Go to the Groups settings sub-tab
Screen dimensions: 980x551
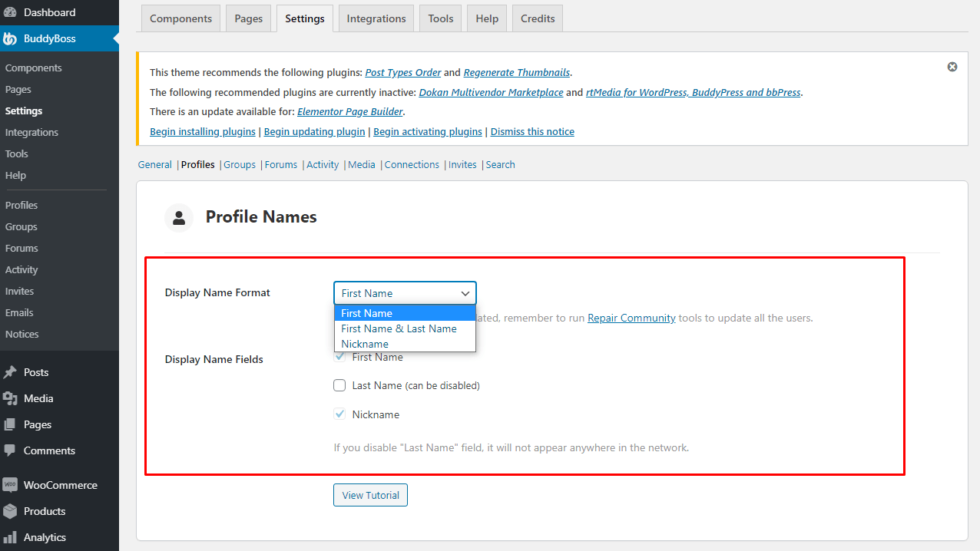coord(240,164)
